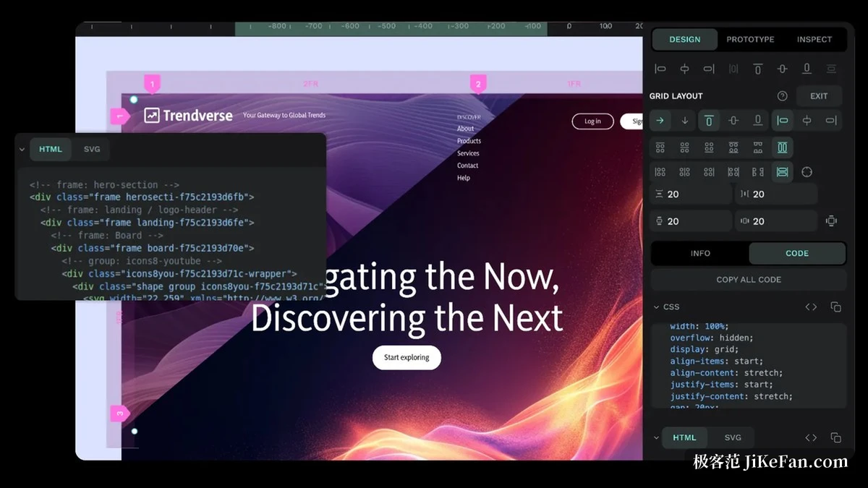Click the circular target icon beside justify-content options
Image resolution: width=868 pixels, height=488 pixels.
[x=807, y=172]
